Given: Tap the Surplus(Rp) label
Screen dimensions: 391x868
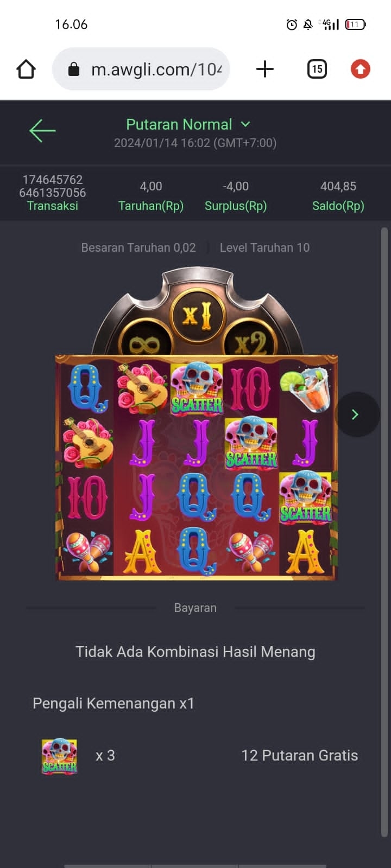Looking at the screenshot, I should click(236, 206).
